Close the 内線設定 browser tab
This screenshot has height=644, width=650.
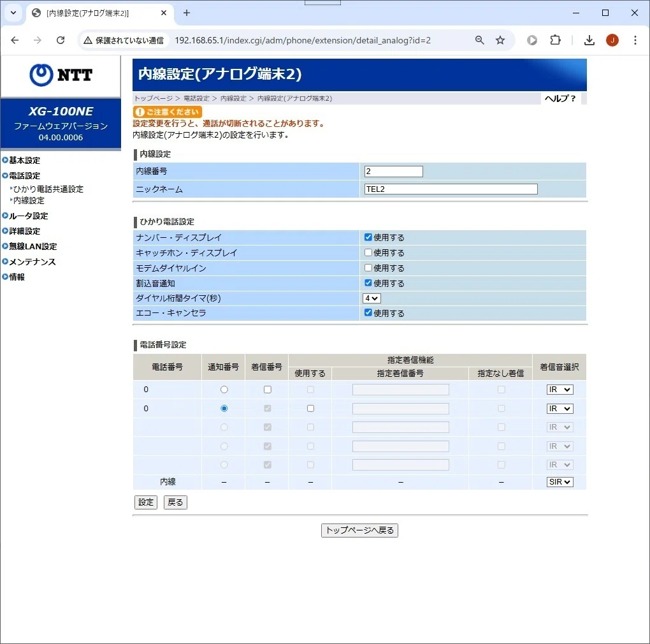(x=164, y=13)
